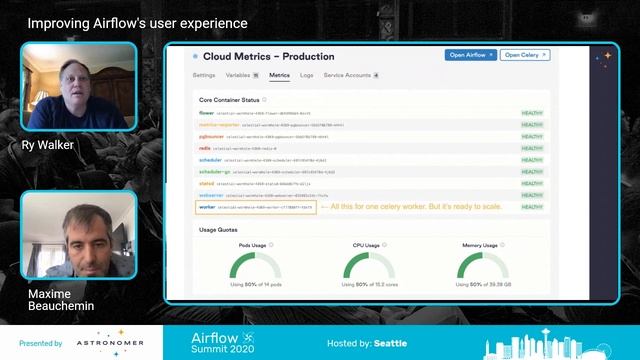640x360 pixels.
Task: Click the HEALTHY badge on the flower row
Action: [x=532, y=113]
